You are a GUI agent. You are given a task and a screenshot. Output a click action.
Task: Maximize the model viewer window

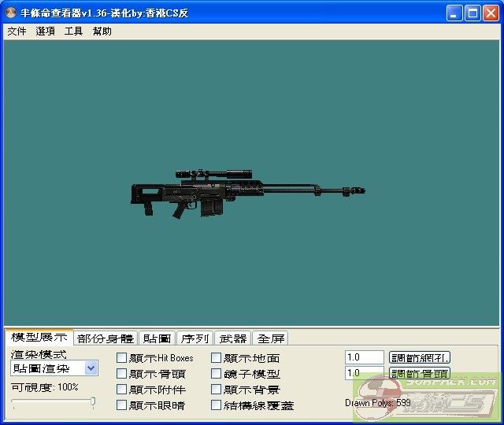pyautogui.click(x=472, y=13)
